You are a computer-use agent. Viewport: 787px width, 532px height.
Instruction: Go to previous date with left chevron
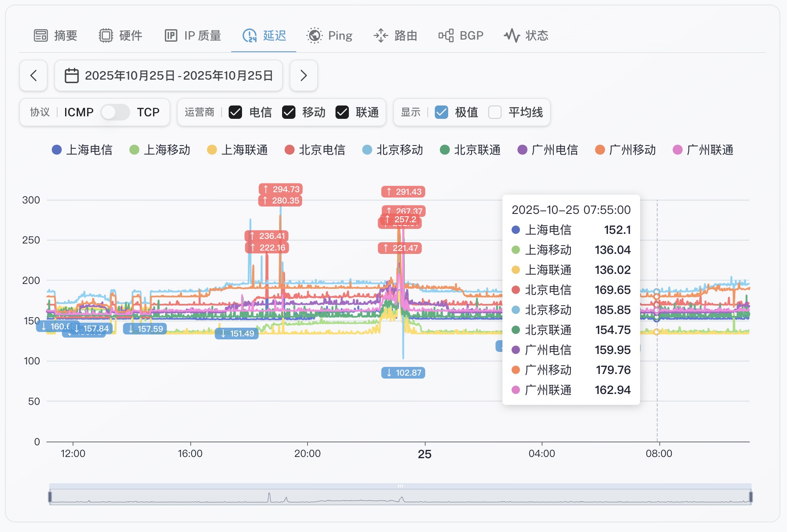[x=33, y=75]
